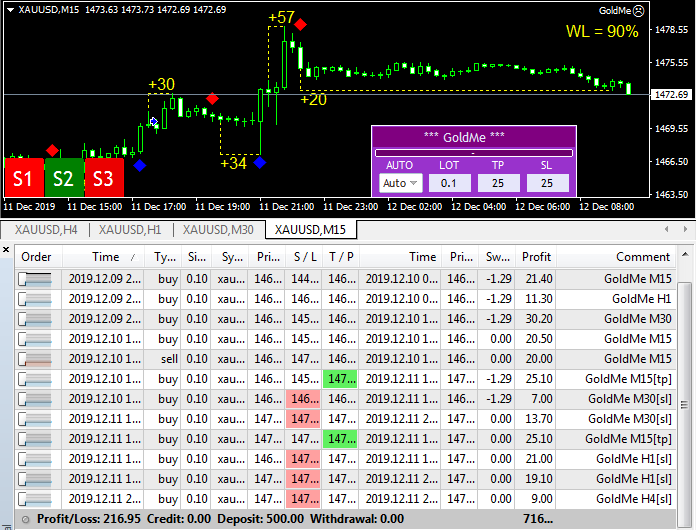Click profit value 13.70
This screenshot has height=530, width=696.
click(x=539, y=419)
